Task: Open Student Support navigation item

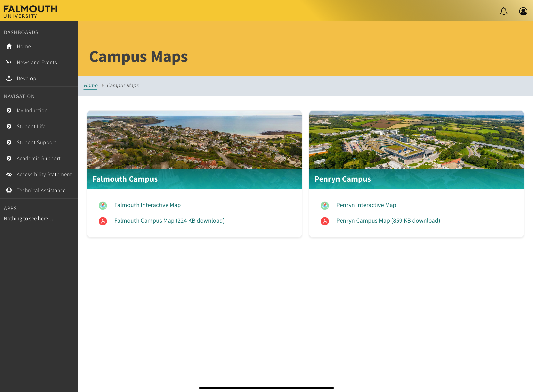Action: pos(39,142)
